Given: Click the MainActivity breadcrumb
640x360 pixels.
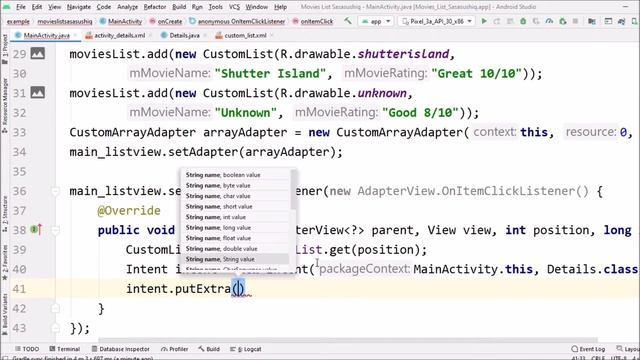Looking at the screenshot, I should [121, 21].
